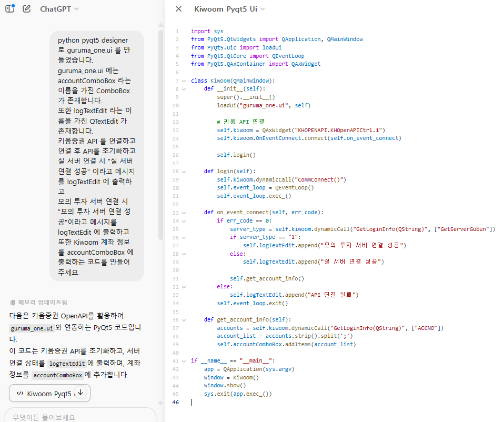The width and height of the screenshot is (504, 422).
Task: Collapse the class Kiwoom fold arrow on line 7
Action: pos(184,81)
